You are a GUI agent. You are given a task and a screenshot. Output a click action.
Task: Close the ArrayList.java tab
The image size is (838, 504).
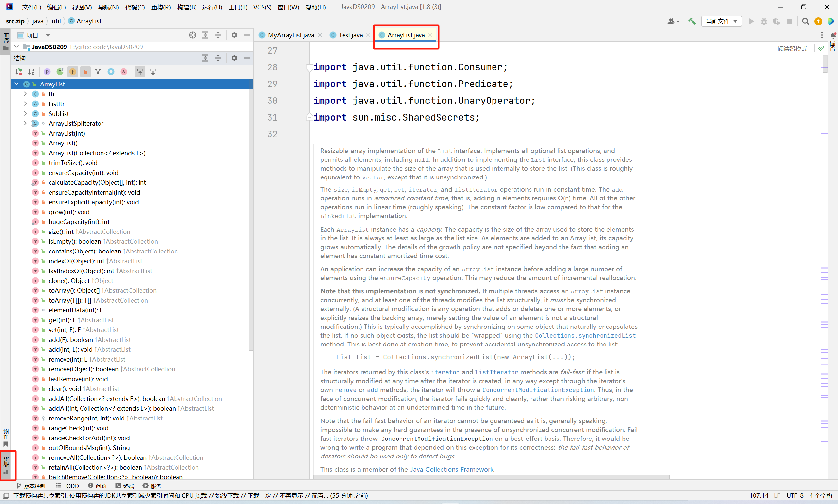point(430,35)
